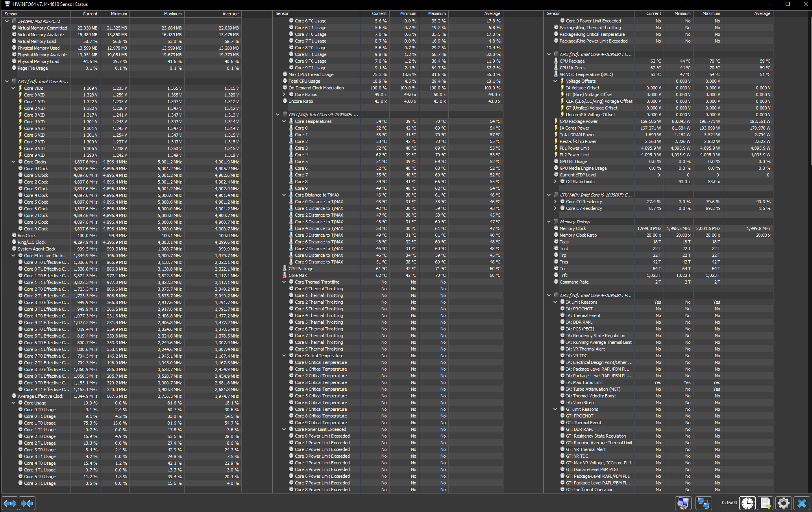Open the HWiNFO summary monitor icon
Viewport: 812px width, 512px height.
(x=683, y=503)
